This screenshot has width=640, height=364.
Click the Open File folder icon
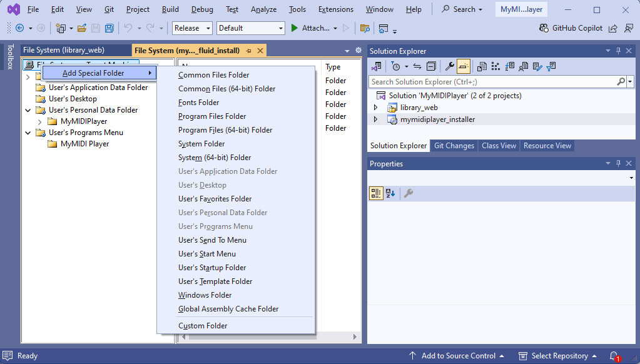pos(81,28)
